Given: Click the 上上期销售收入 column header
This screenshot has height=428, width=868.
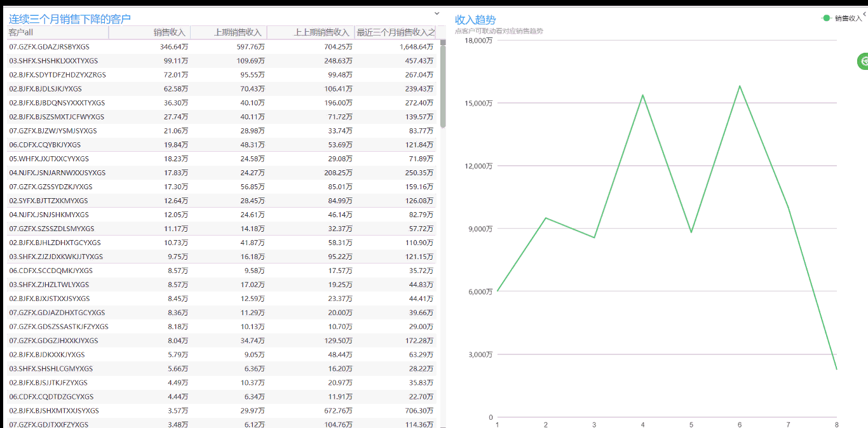Looking at the screenshot, I should (x=322, y=32).
